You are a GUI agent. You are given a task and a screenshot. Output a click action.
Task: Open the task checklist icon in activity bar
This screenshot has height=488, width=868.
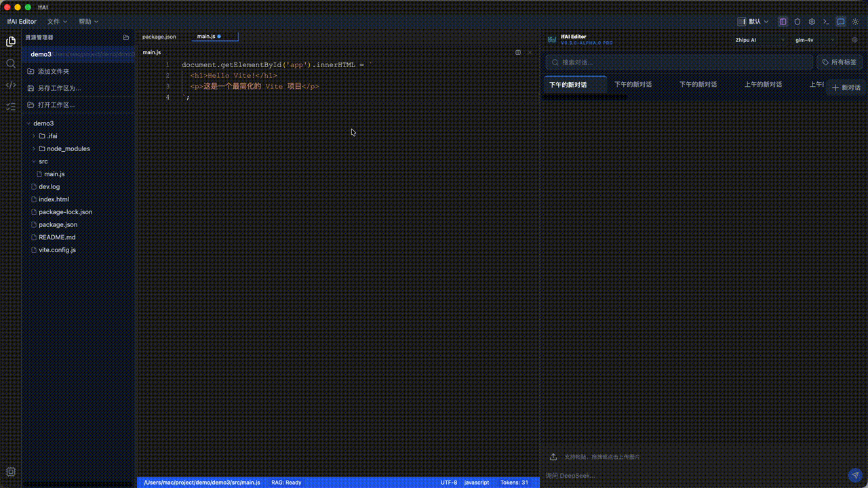click(x=11, y=106)
